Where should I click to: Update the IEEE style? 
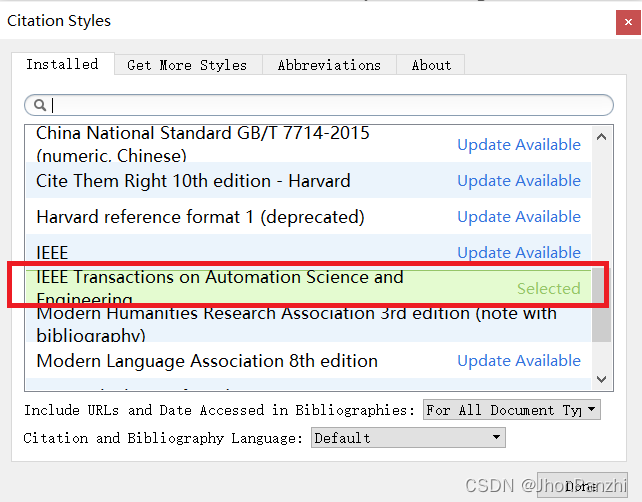click(519, 253)
